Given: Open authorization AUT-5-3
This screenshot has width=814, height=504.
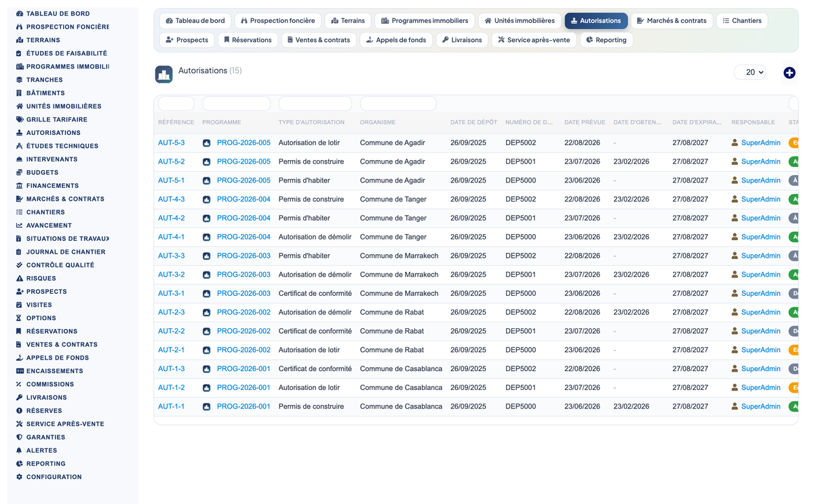Looking at the screenshot, I should (x=172, y=143).
